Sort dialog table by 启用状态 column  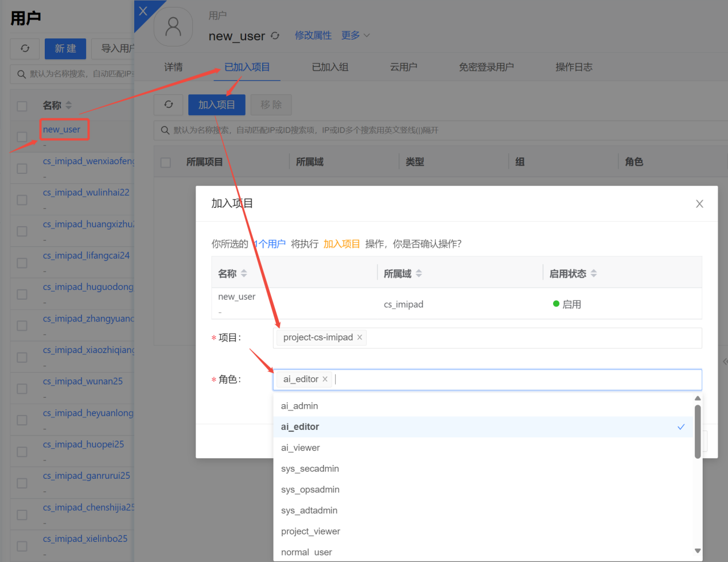click(594, 274)
